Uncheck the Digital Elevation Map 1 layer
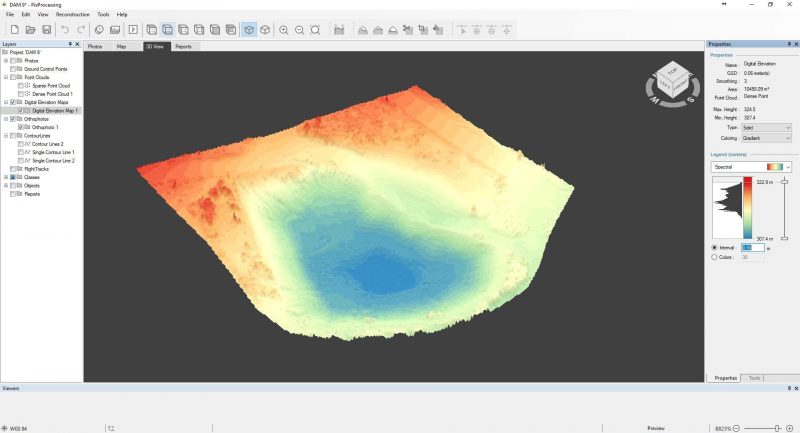 21,110
